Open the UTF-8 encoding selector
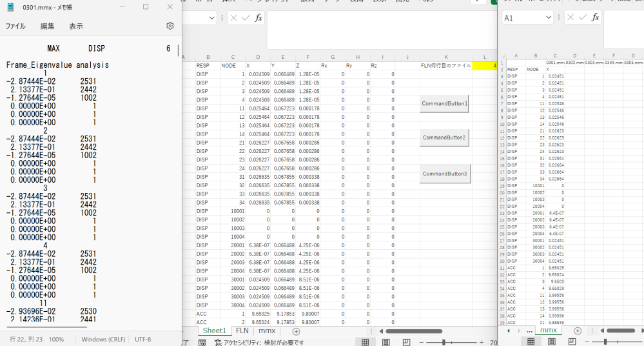This screenshot has height=346, width=644. pyautogui.click(x=142, y=339)
